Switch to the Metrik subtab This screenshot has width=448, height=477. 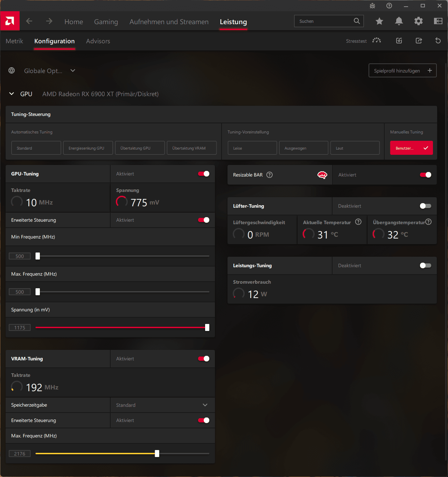tap(14, 41)
